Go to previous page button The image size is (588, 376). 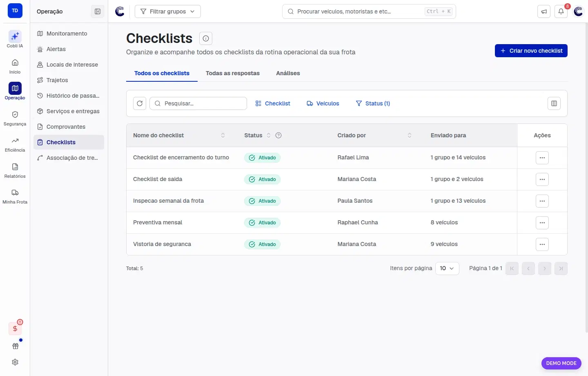pyautogui.click(x=528, y=269)
